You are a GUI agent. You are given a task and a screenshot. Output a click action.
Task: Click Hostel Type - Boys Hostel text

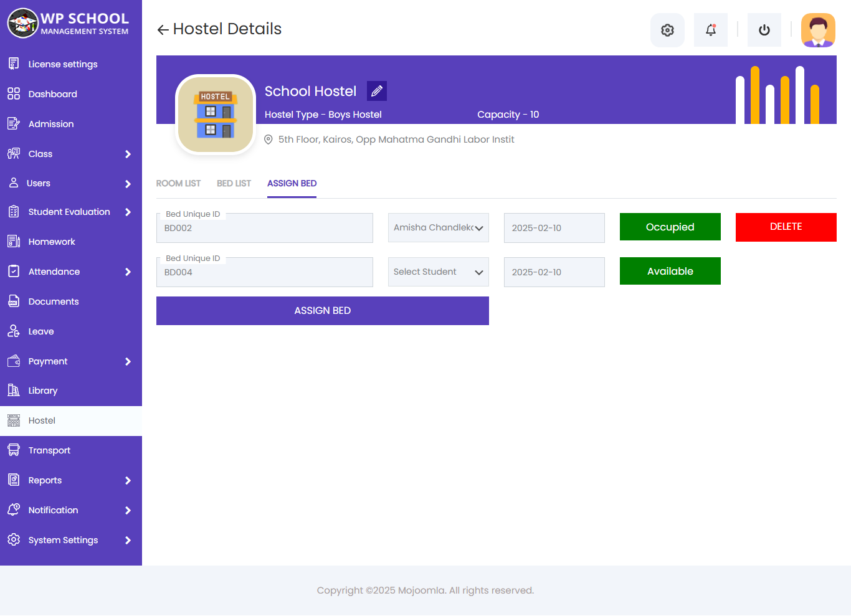323,115
